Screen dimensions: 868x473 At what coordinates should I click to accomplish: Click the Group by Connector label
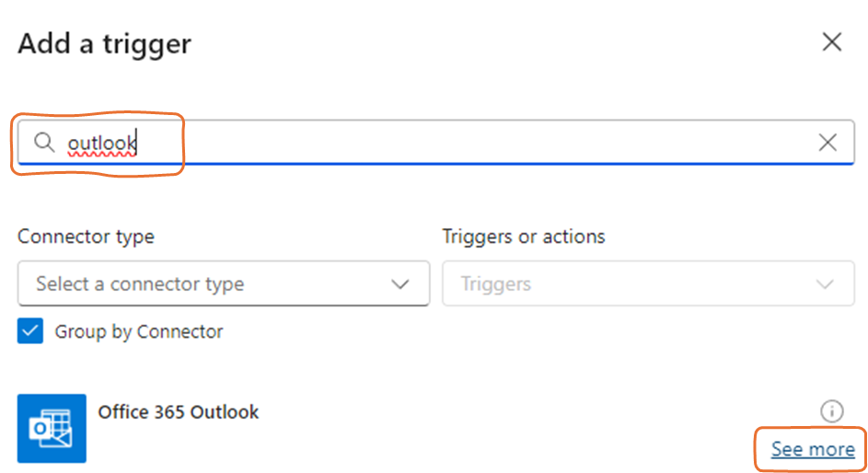(139, 331)
